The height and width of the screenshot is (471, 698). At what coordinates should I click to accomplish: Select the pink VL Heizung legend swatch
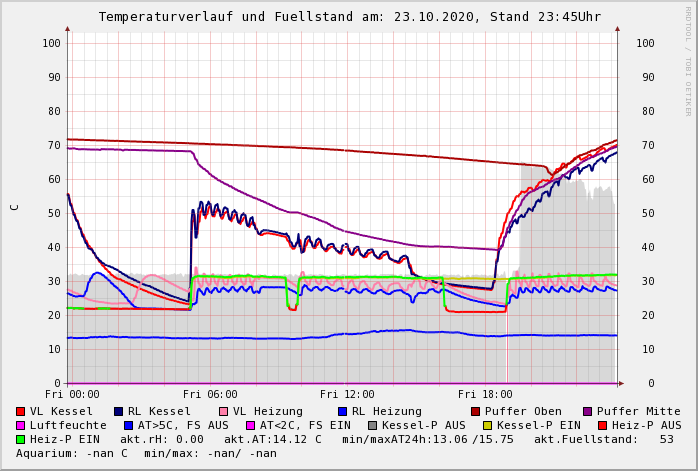[224, 411]
